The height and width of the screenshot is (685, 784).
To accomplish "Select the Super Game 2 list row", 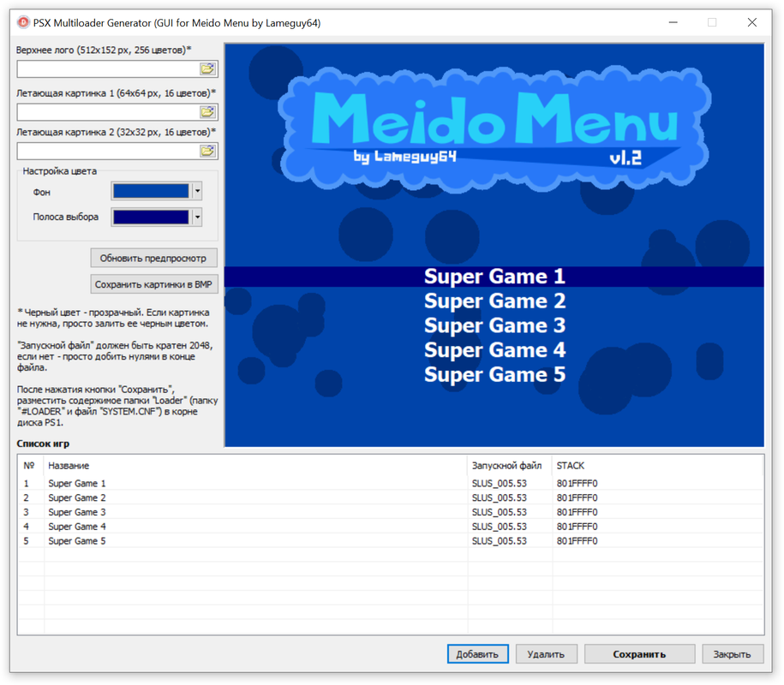I will click(391, 497).
